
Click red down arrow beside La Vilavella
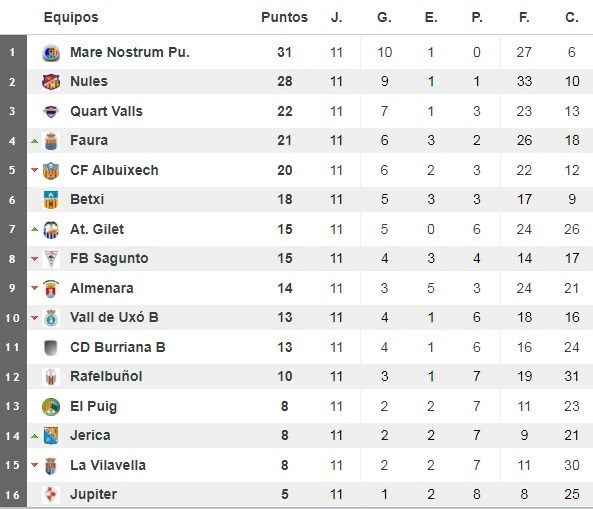34,465
